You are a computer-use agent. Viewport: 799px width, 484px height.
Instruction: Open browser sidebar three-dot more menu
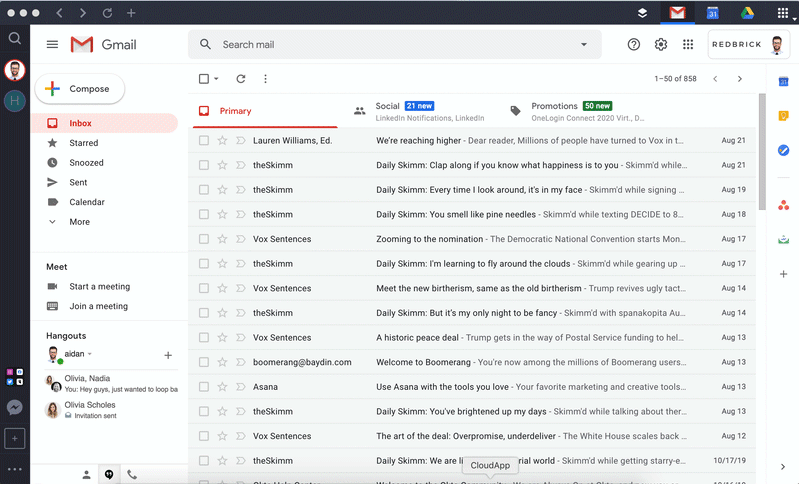[15, 469]
